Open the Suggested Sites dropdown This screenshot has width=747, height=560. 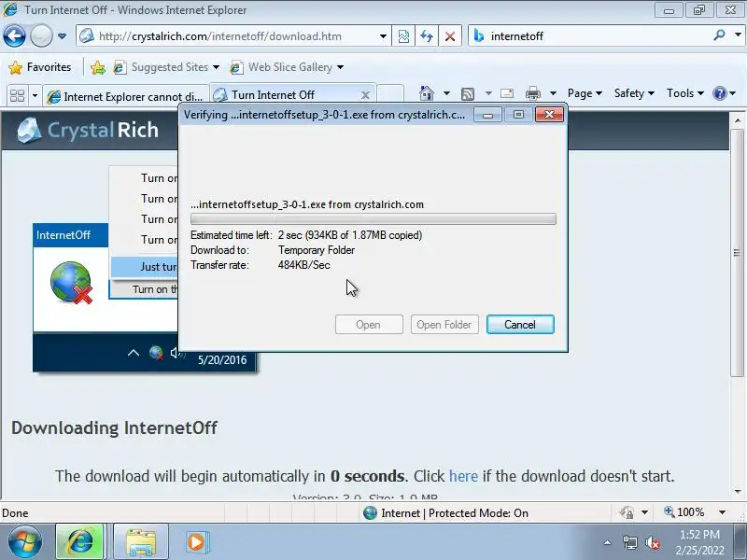tap(166, 67)
